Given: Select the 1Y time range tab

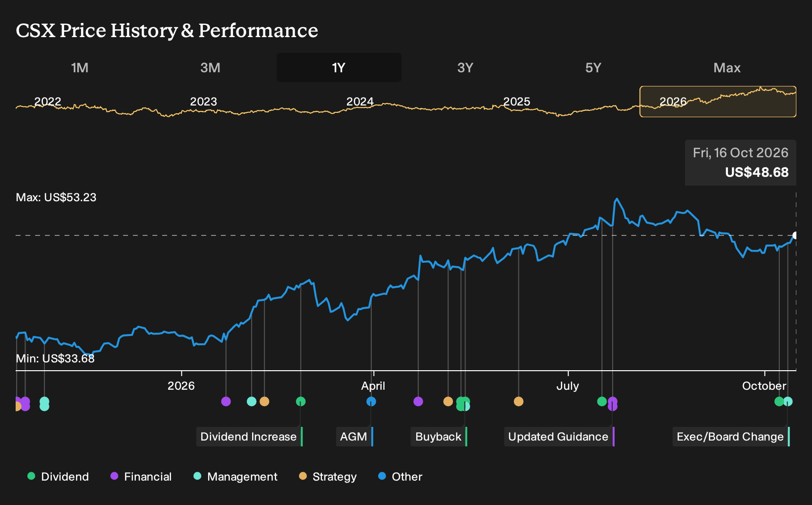Looking at the screenshot, I should pyautogui.click(x=339, y=67).
